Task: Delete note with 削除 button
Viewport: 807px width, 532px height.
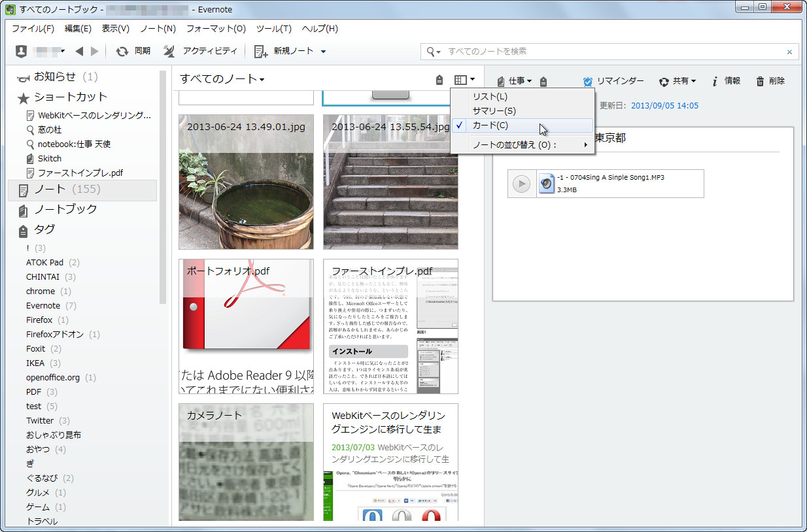Action: click(770, 81)
